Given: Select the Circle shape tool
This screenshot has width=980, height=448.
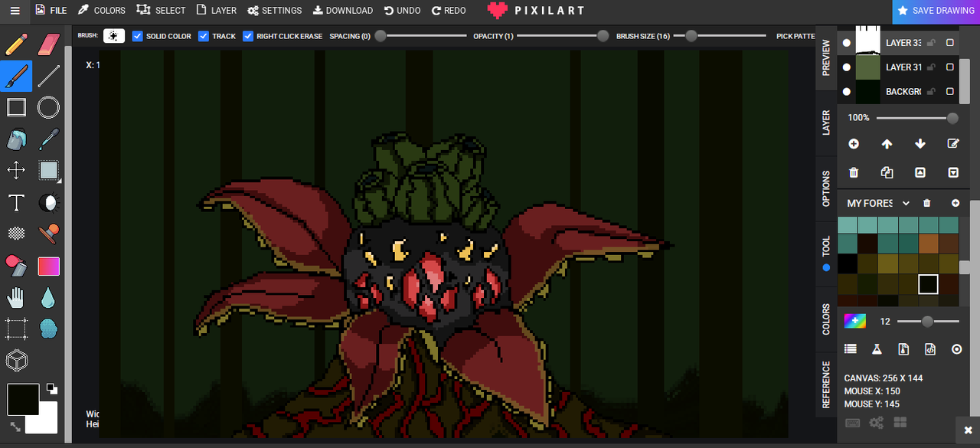Looking at the screenshot, I should pyautogui.click(x=48, y=107).
